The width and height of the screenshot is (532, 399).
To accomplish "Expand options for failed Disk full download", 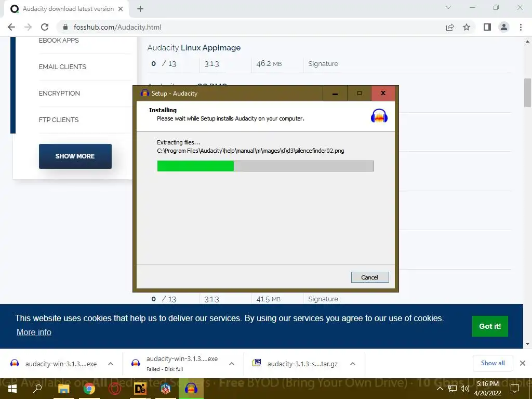I will (x=232, y=364).
